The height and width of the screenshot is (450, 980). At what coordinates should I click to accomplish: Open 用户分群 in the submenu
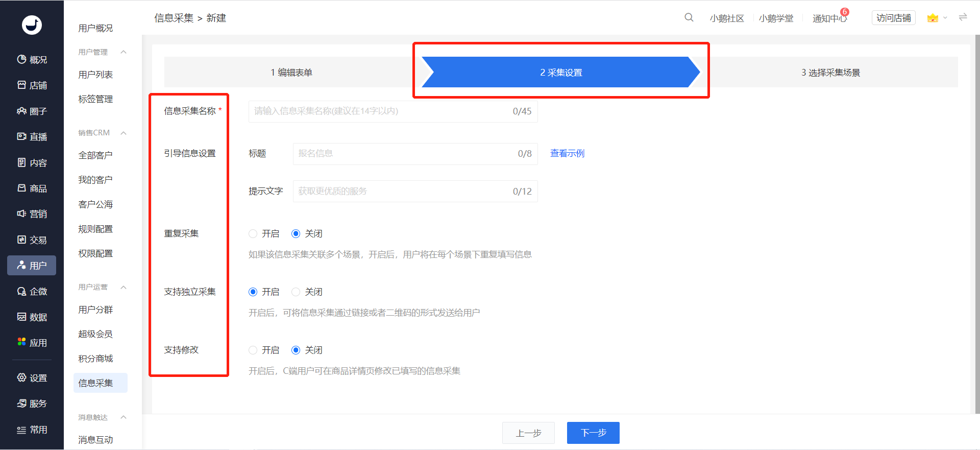[x=95, y=310]
